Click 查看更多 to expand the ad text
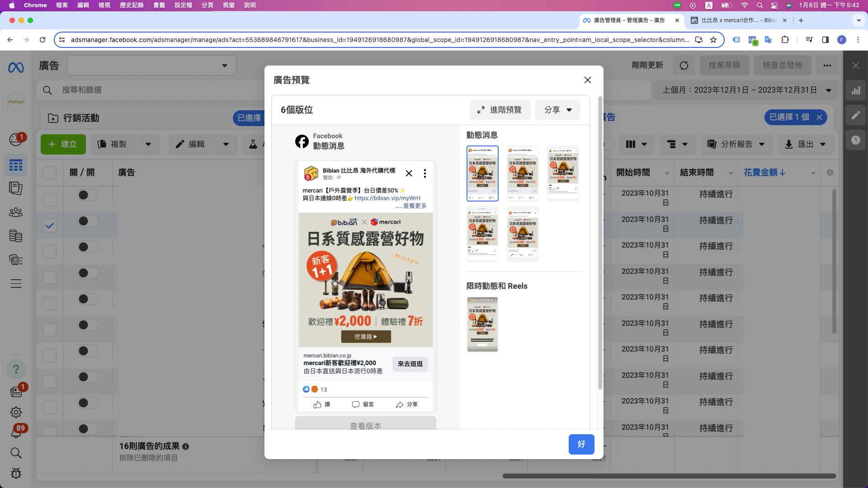 click(x=415, y=206)
